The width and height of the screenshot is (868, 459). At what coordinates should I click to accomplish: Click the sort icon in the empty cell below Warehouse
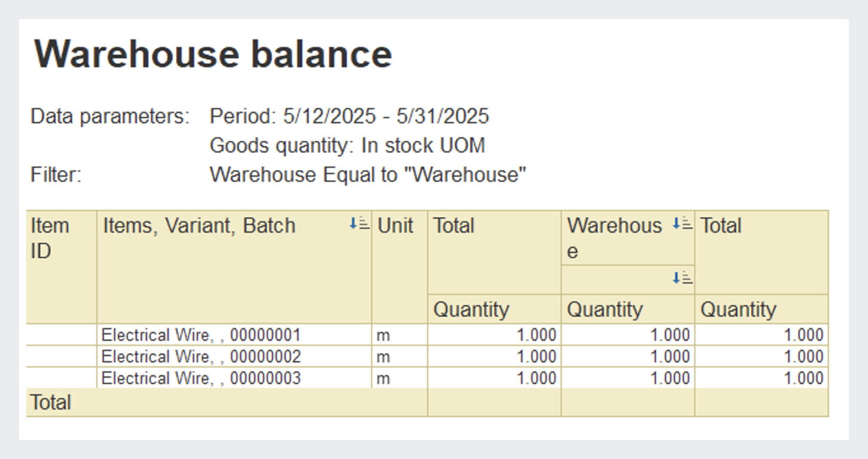682,278
